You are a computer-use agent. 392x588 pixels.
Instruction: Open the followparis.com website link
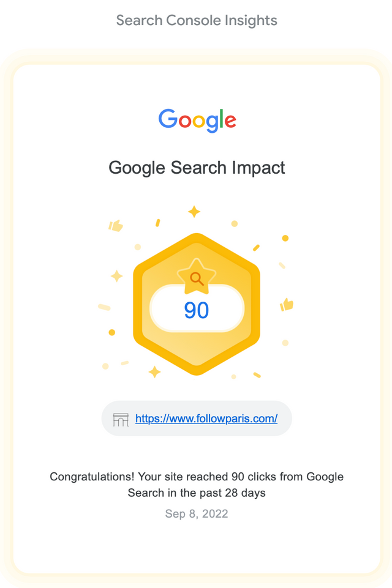(206, 419)
